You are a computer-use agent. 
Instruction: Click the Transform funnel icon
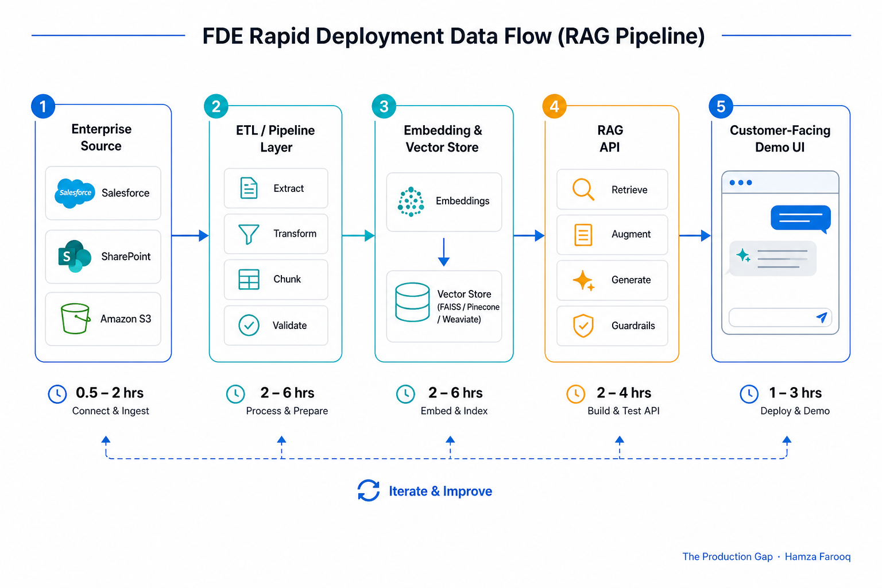click(x=249, y=234)
